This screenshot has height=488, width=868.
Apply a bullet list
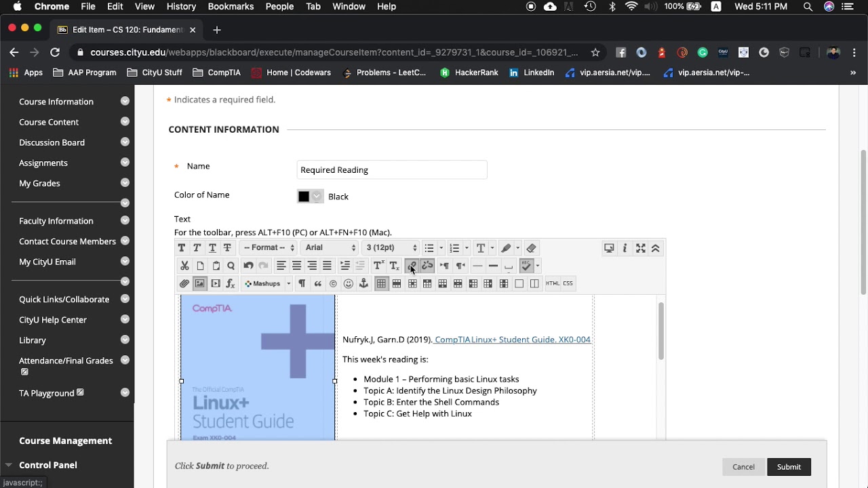point(429,248)
